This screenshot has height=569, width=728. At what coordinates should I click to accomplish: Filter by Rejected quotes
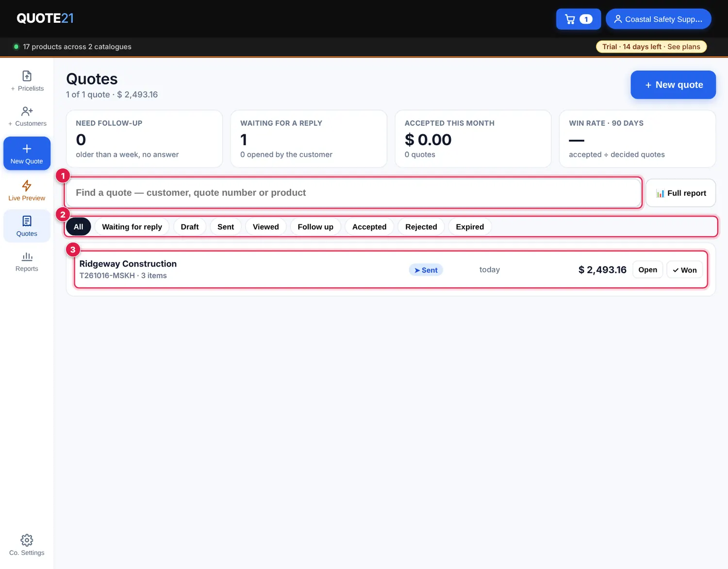coord(421,227)
